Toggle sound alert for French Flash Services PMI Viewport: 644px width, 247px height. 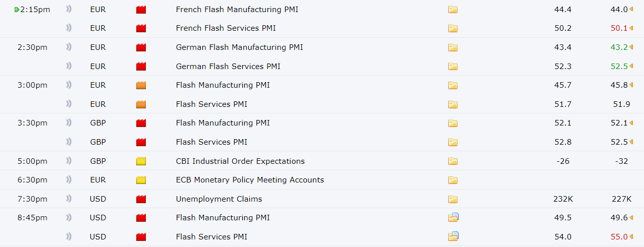click(x=69, y=28)
